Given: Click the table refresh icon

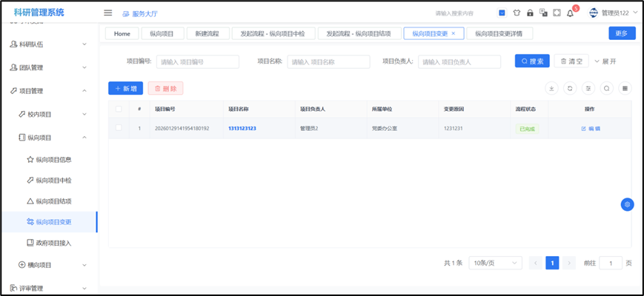Looking at the screenshot, I should (x=570, y=89).
